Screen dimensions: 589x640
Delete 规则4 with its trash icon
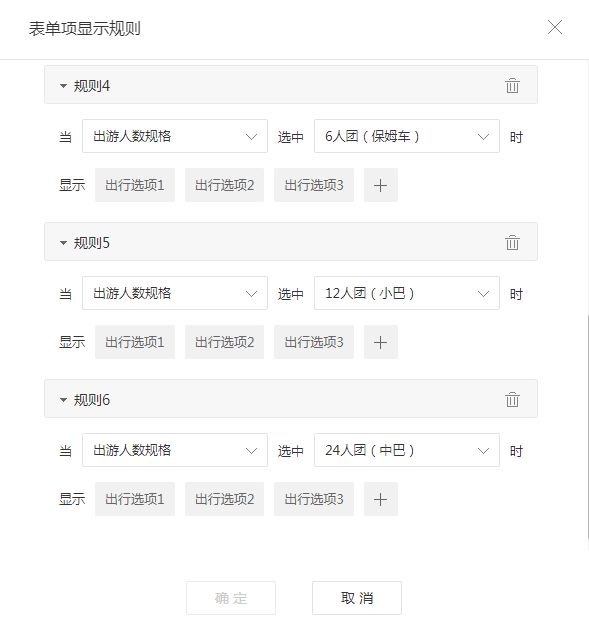click(x=512, y=86)
